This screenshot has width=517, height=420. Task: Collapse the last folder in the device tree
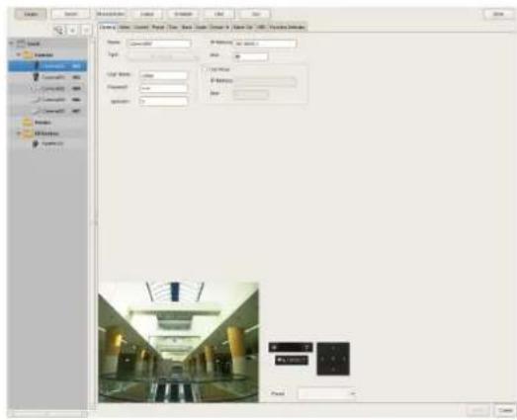pyautogui.click(x=19, y=133)
